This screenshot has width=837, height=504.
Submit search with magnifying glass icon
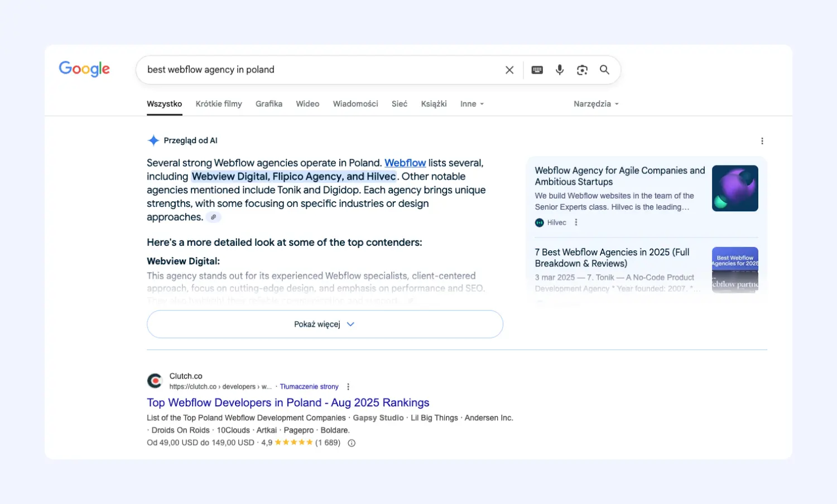coord(604,70)
